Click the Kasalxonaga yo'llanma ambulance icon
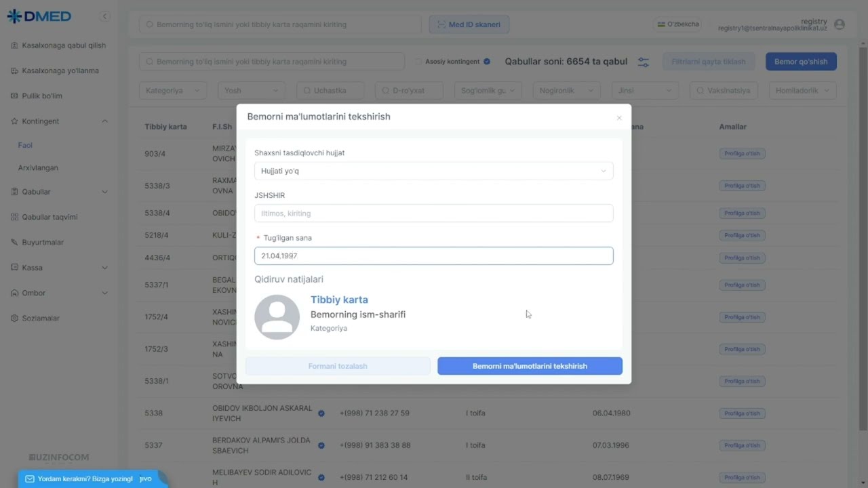Viewport: 868px width, 488px height. 15,70
